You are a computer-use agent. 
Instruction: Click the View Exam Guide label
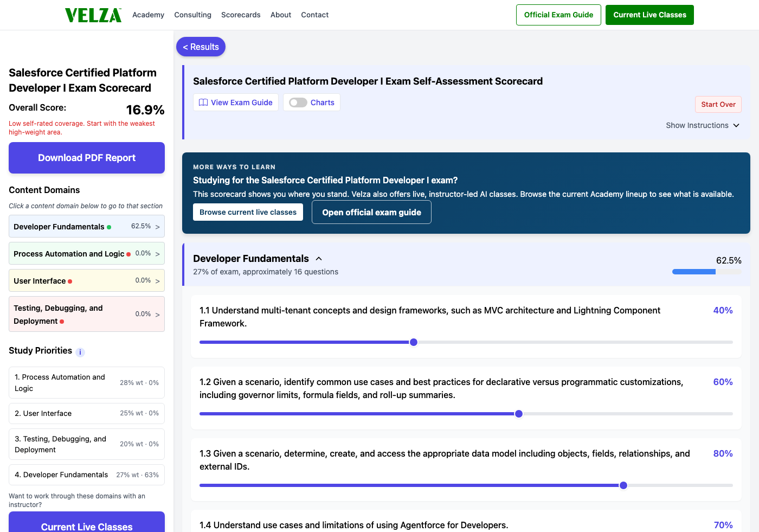click(x=242, y=102)
